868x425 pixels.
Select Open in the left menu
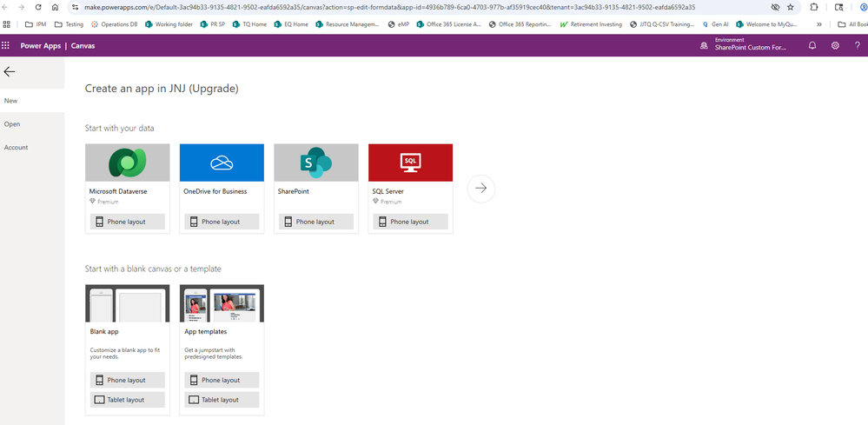point(32,124)
